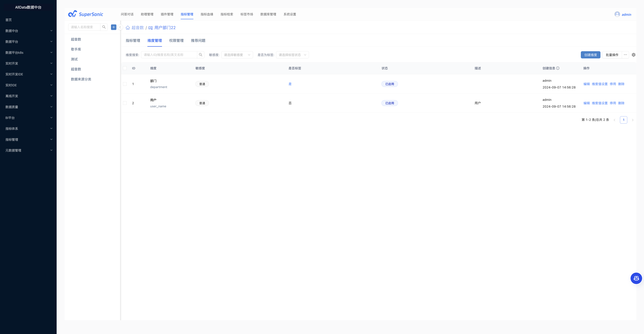Click the 超音数 breadcrumb link
The width and height of the screenshot is (644, 334).
coord(138,28)
